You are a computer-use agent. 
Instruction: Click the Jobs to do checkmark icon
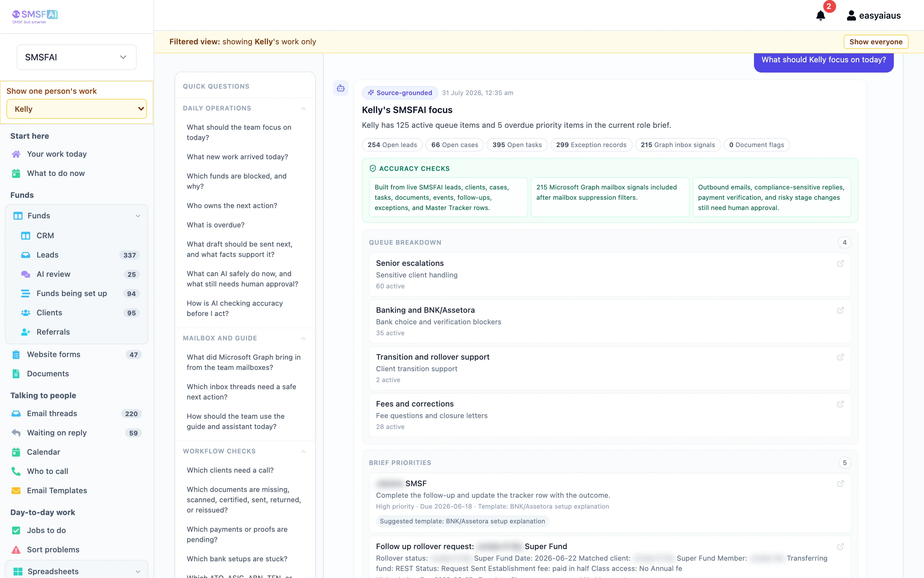16,530
